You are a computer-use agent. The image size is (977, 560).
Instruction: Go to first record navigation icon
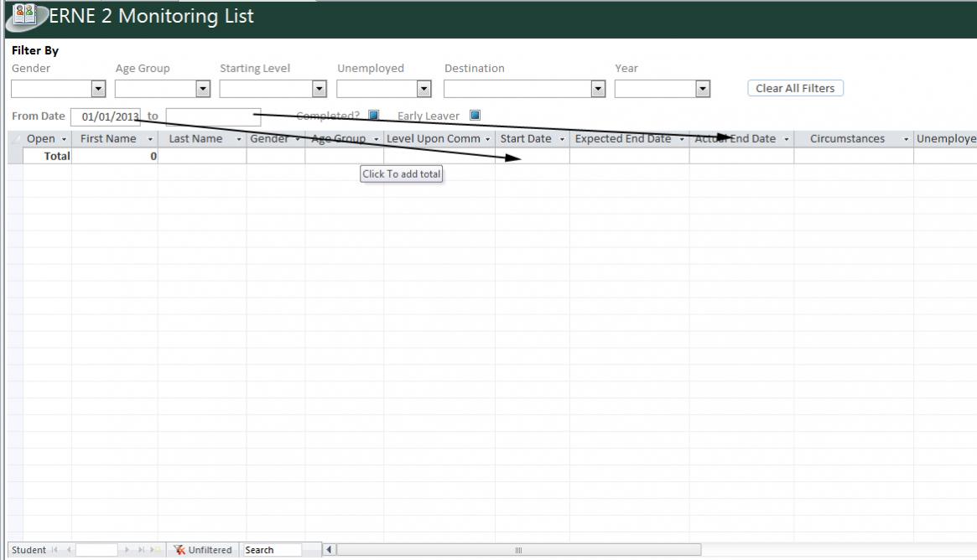[55, 550]
